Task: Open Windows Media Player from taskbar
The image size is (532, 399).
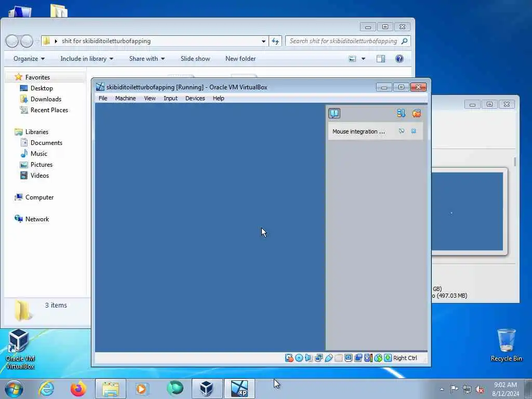Action: [x=141, y=389]
